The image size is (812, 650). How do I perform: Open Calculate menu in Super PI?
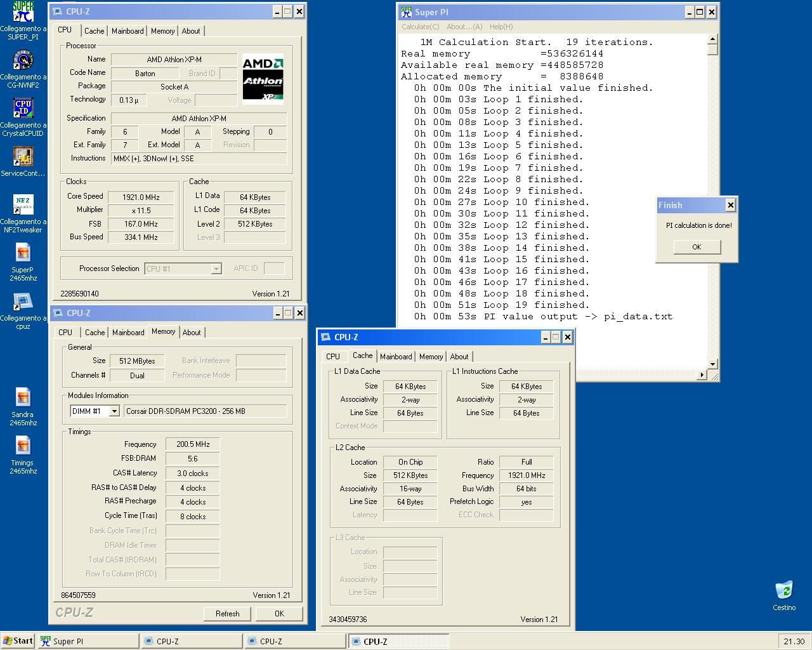pyautogui.click(x=420, y=27)
